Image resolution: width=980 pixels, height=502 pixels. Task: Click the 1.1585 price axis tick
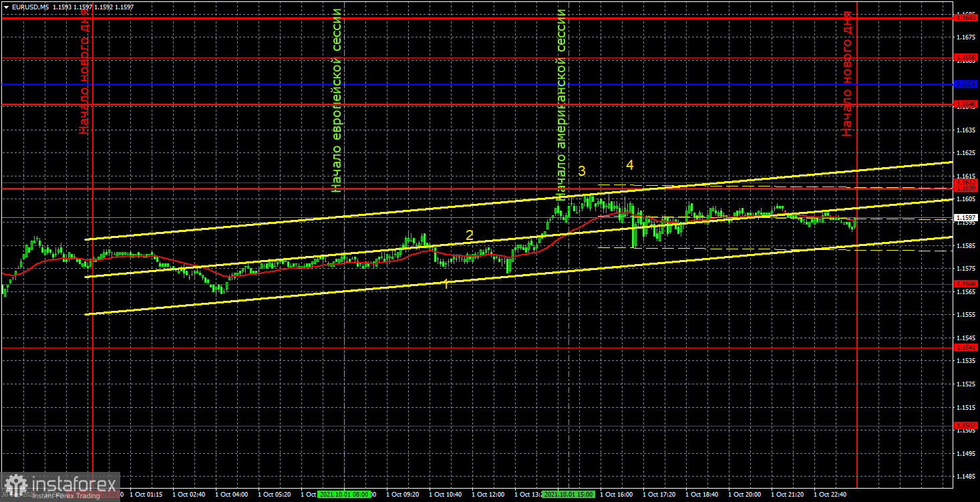point(966,245)
